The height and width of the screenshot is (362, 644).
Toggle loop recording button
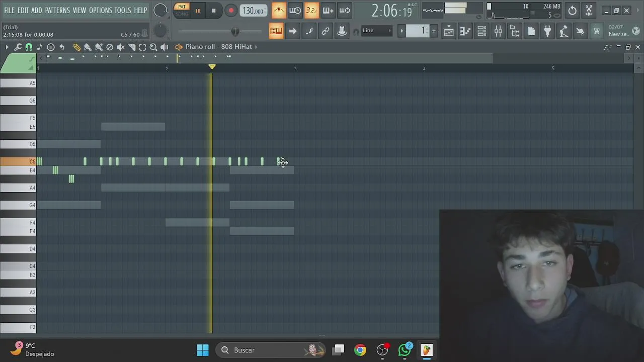345,10
